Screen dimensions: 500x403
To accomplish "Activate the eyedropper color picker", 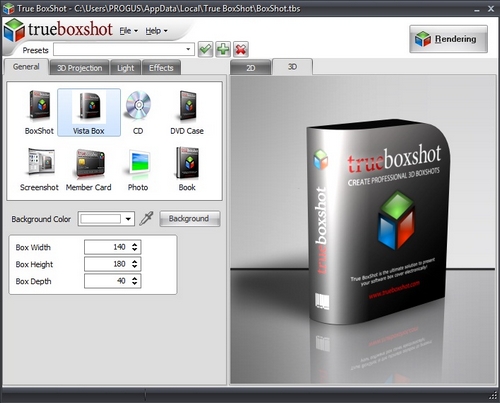I will 146,219.
